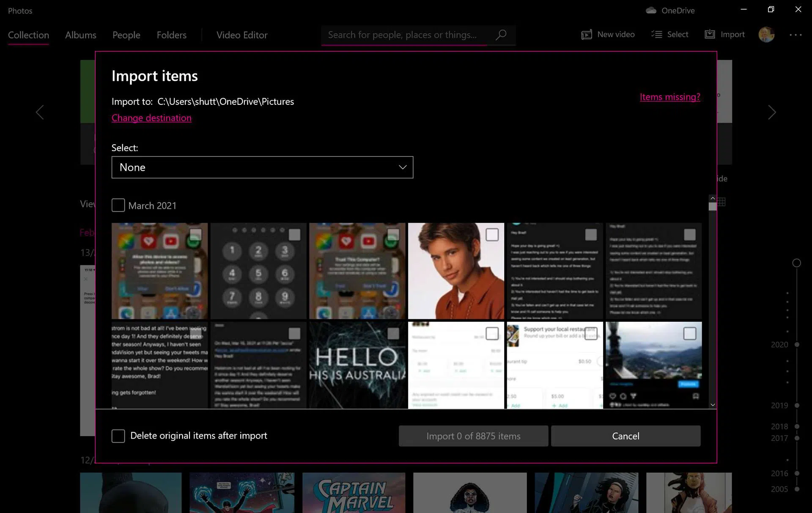Screen dimensions: 812x513
Task: Go to previous collection slide arrow
Action: pos(40,112)
